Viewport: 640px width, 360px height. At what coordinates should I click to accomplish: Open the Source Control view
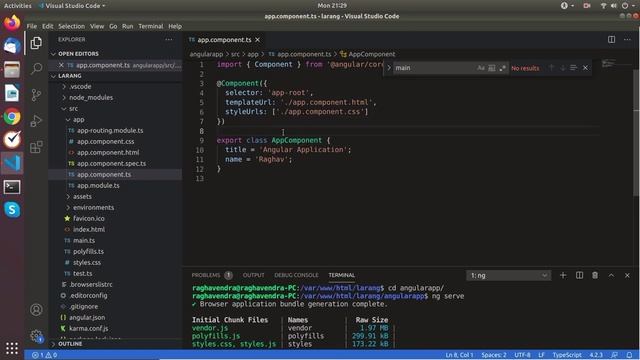pyautogui.click(x=36, y=95)
